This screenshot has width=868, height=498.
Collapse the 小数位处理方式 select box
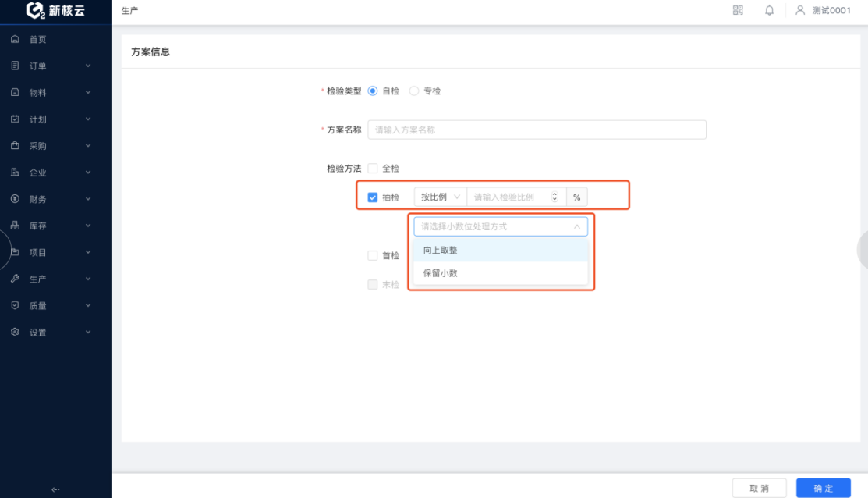pyautogui.click(x=501, y=226)
